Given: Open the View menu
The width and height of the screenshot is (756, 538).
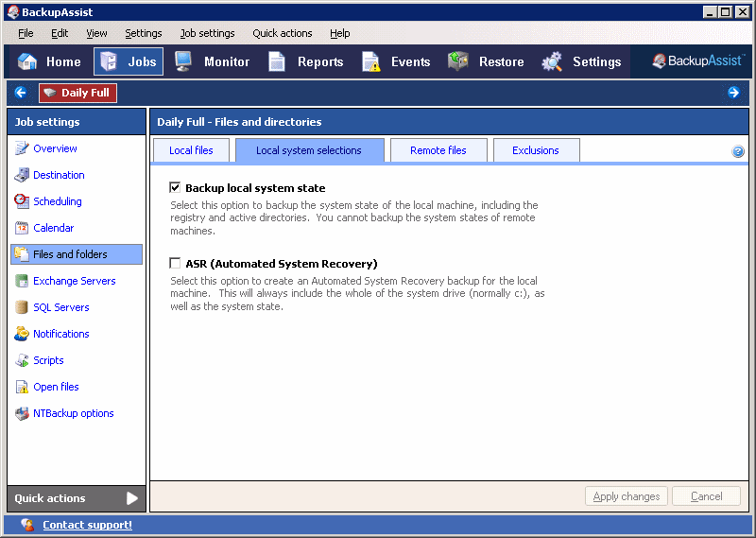Looking at the screenshot, I should tap(96, 33).
